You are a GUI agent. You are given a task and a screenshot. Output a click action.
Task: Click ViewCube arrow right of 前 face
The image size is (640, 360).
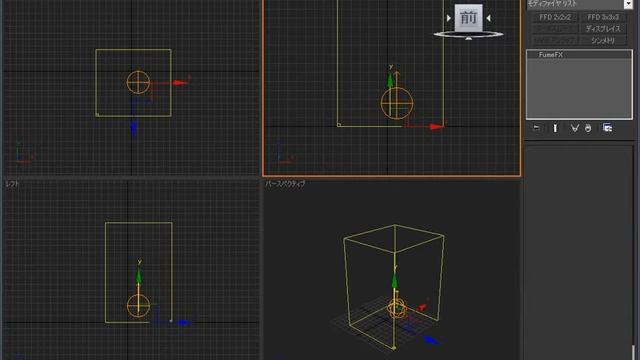(488, 18)
